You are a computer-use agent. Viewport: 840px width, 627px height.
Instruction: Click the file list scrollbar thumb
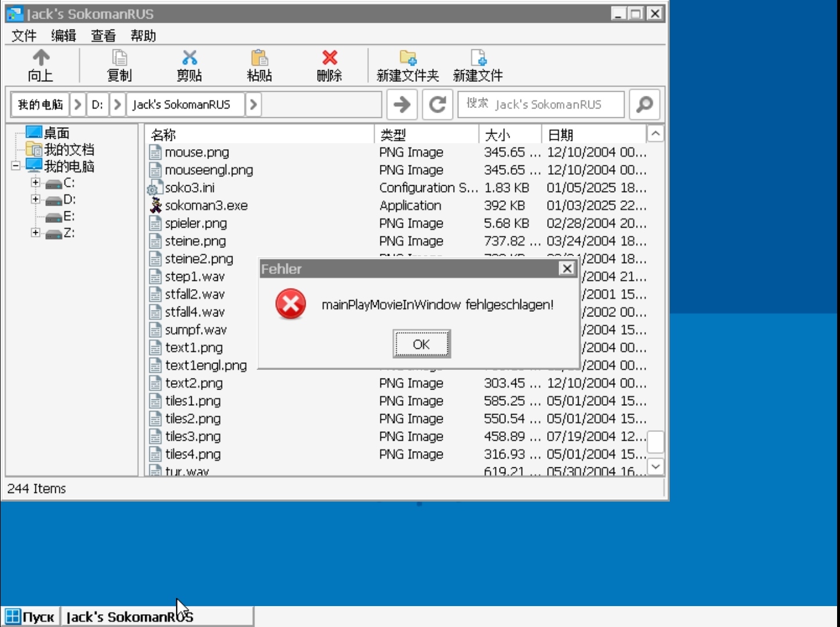click(x=655, y=442)
